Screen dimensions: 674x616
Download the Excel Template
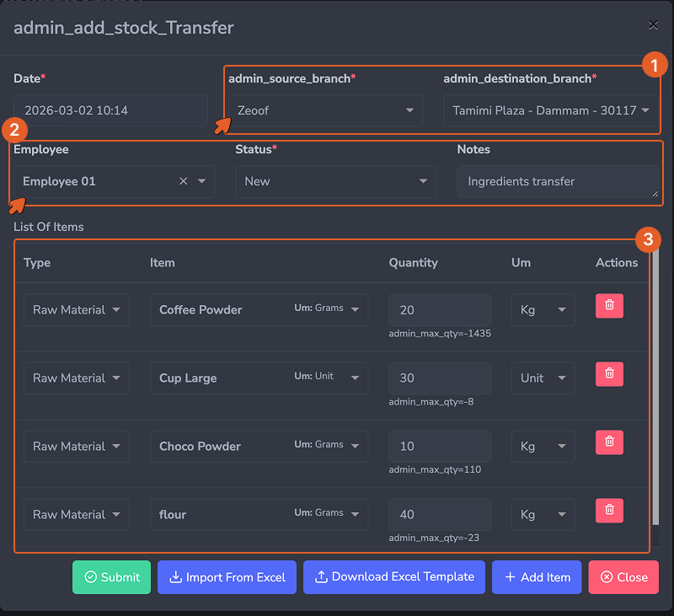(394, 577)
